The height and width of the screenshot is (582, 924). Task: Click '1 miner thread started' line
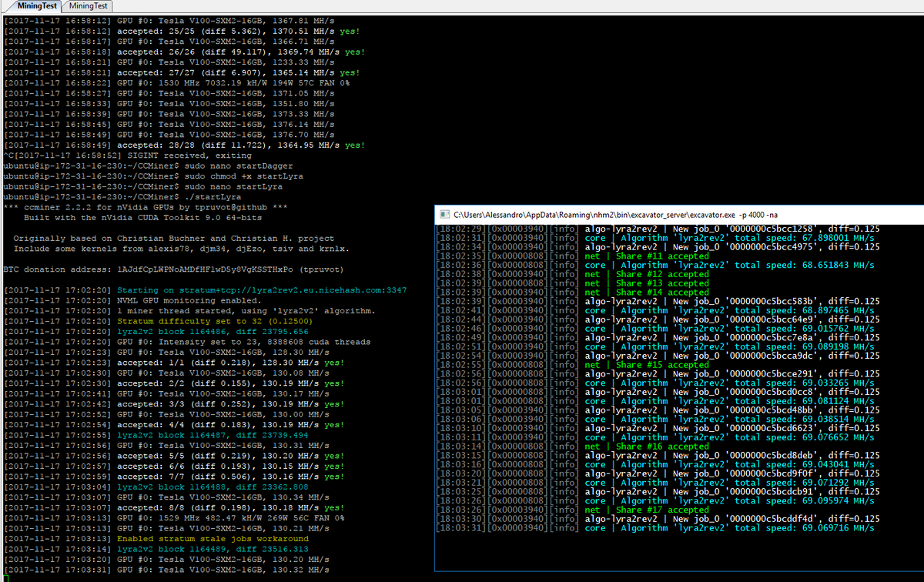189,311
